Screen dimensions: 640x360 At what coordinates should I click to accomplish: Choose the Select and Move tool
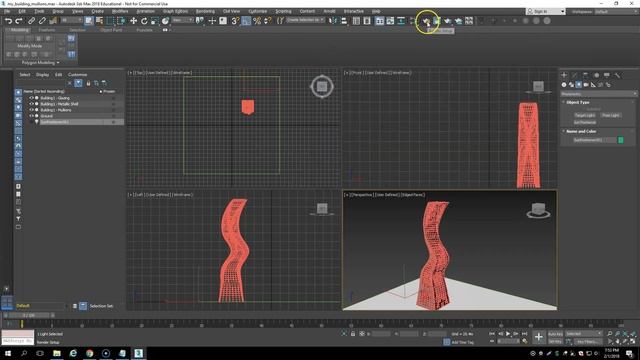[x=133, y=21]
